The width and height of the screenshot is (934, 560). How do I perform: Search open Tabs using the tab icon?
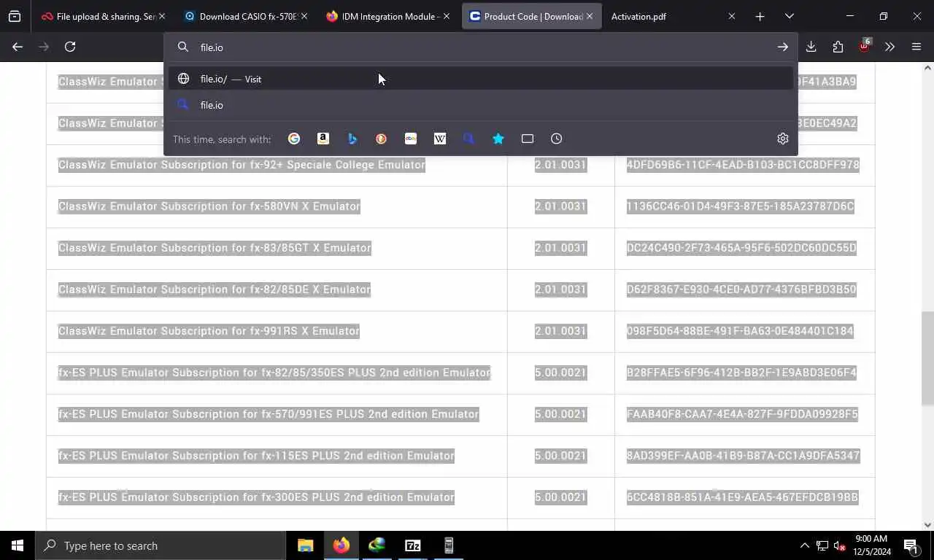click(528, 139)
